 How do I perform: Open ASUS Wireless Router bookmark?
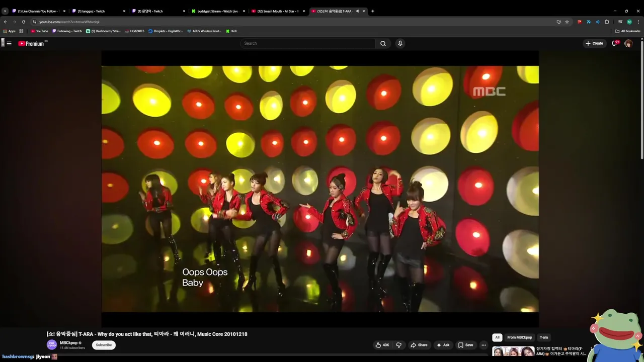(x=204, y=31)
